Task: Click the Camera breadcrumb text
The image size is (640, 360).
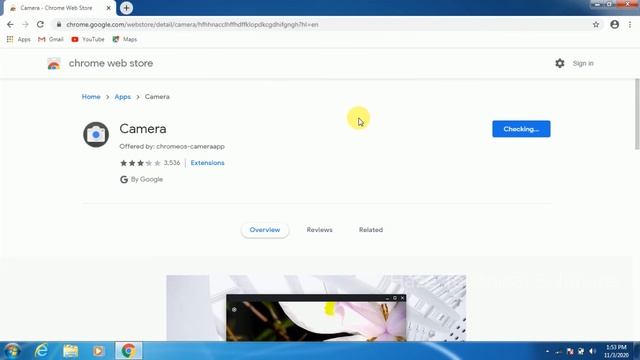Action: [x=157, y=97]
